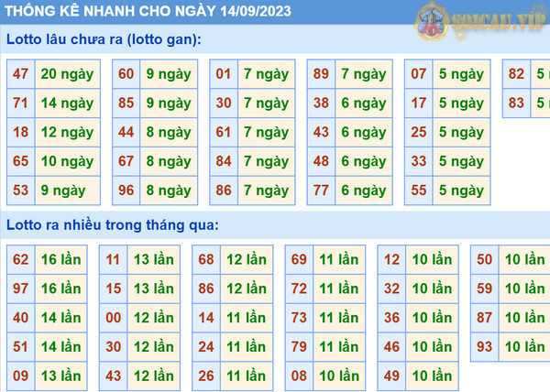Select number 40 in frequent lotto table
The image size is (550, 392).
click(21, 318)
